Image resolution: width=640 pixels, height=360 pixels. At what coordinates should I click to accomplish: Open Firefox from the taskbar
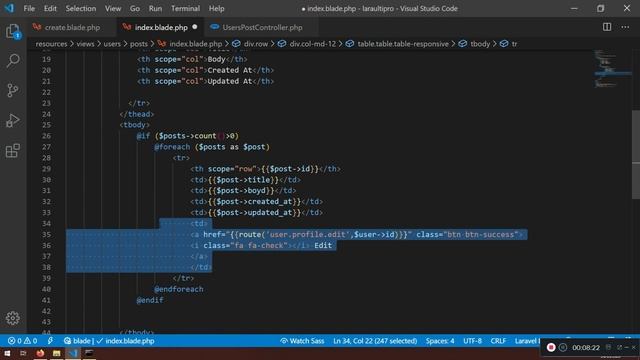[40, 353]
